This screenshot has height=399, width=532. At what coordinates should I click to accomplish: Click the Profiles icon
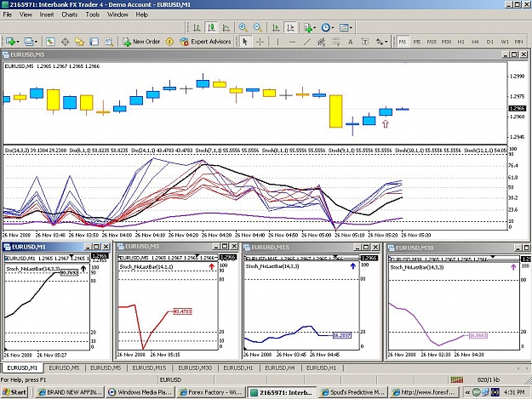click(28, 42)
